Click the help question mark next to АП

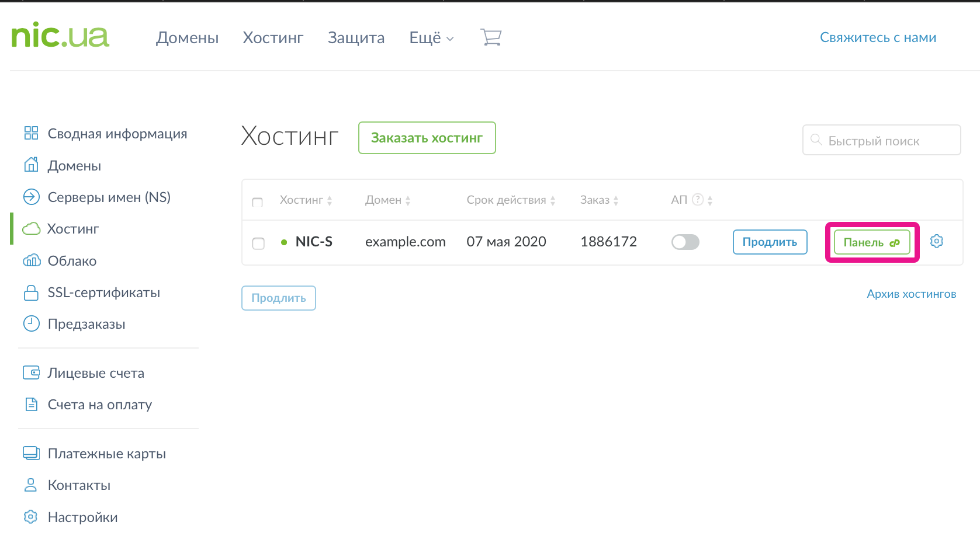(x=697, y=200)
